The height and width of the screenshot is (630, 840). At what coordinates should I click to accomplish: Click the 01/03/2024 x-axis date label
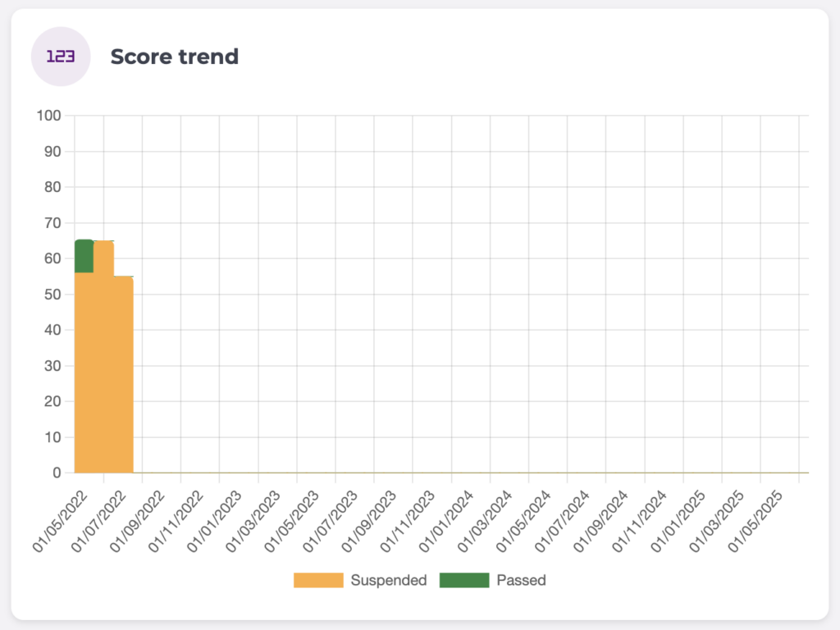point(486,518)
